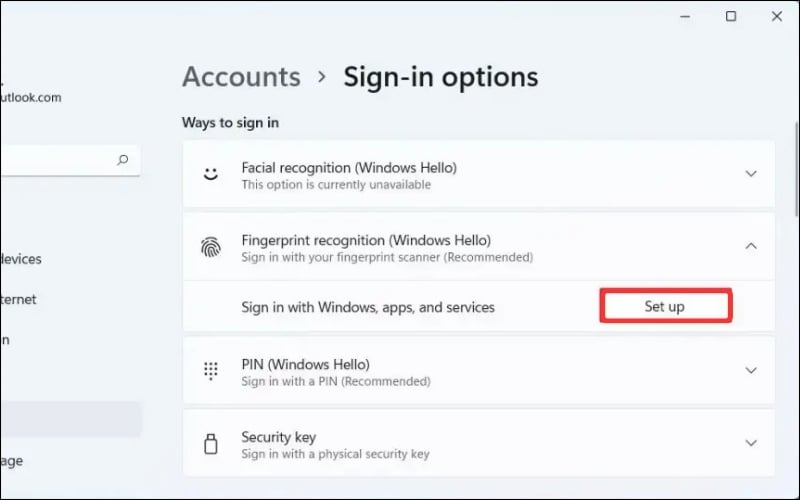
Task: Expand the Security key chevron
Action: click(751, 442)
